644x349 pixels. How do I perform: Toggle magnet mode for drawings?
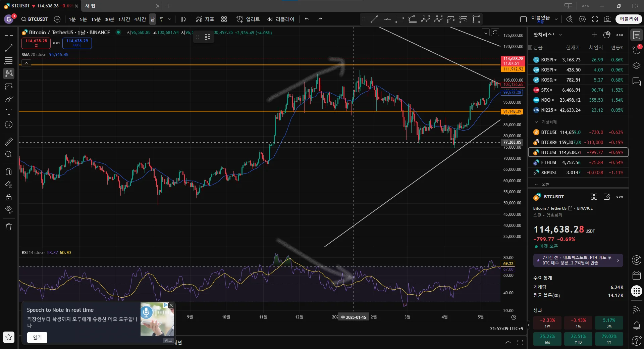(x=9, y=171)
